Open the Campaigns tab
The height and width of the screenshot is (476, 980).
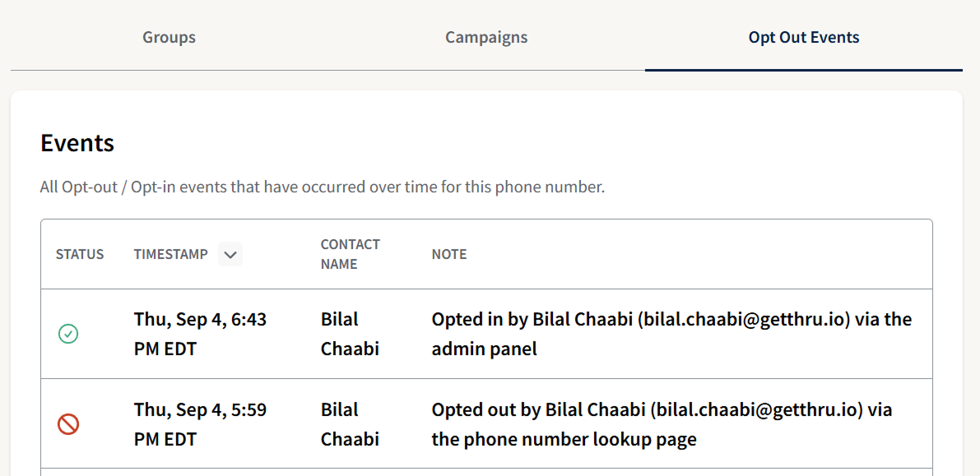[486, 37]
